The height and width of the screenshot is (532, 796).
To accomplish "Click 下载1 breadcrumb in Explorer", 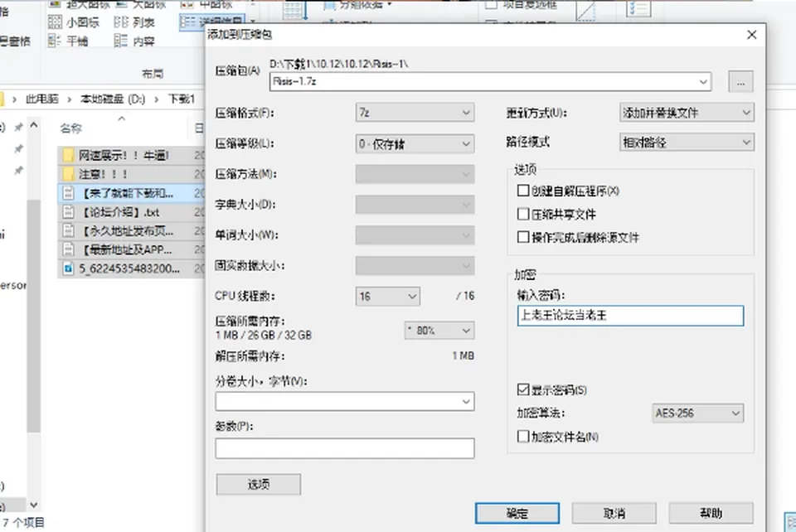I will [182, 99].
